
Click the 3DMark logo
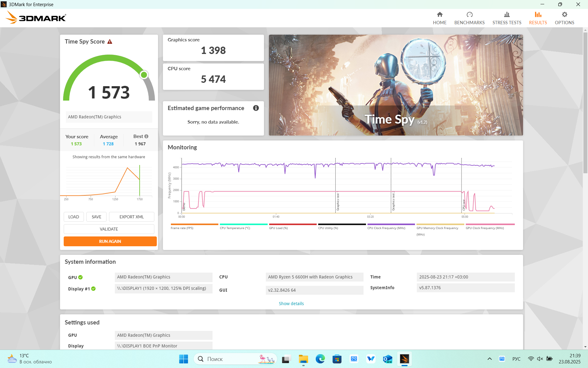[x=36, y=18]
